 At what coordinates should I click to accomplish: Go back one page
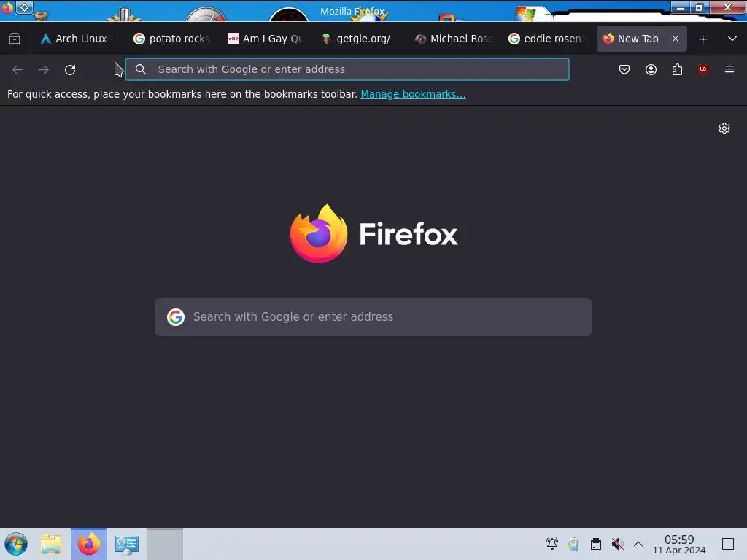(x=18, y=69)
